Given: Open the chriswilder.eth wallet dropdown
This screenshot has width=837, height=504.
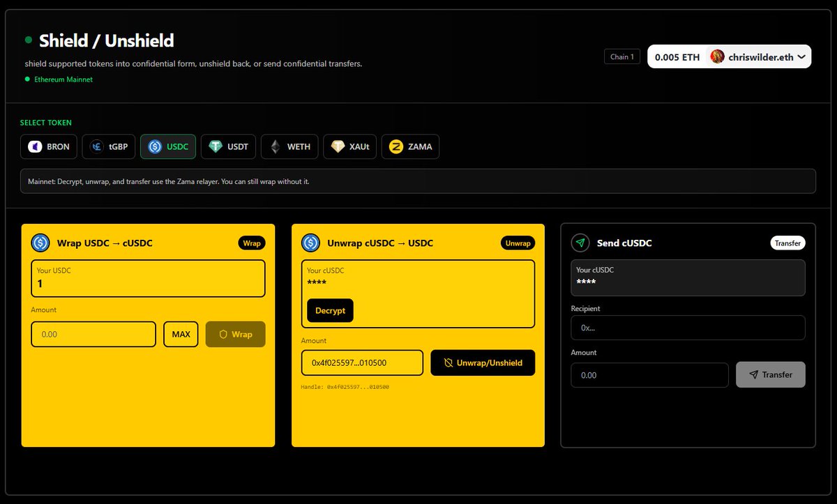Looking at the screenshot, I should pos(759,57).
